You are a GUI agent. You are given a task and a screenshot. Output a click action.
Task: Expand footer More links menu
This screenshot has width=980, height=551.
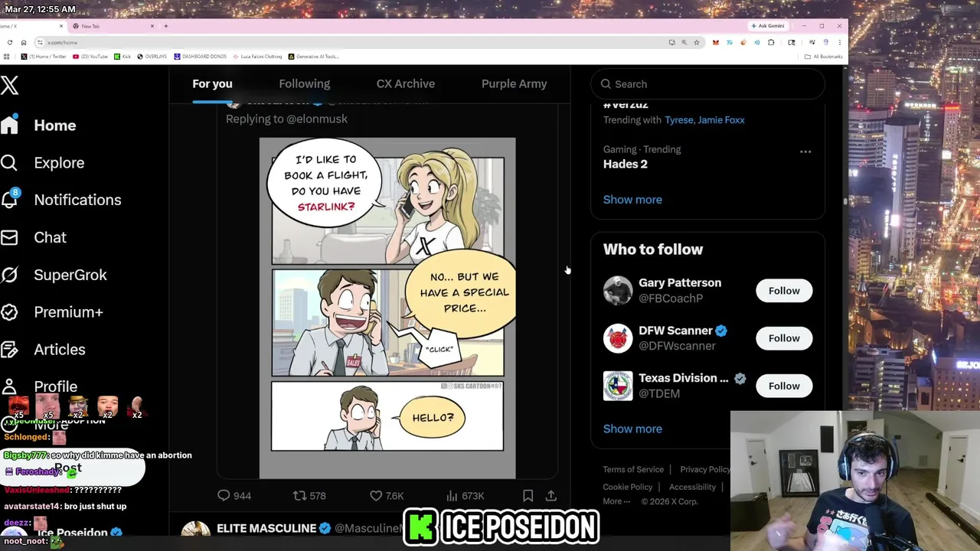click(616, 501)
